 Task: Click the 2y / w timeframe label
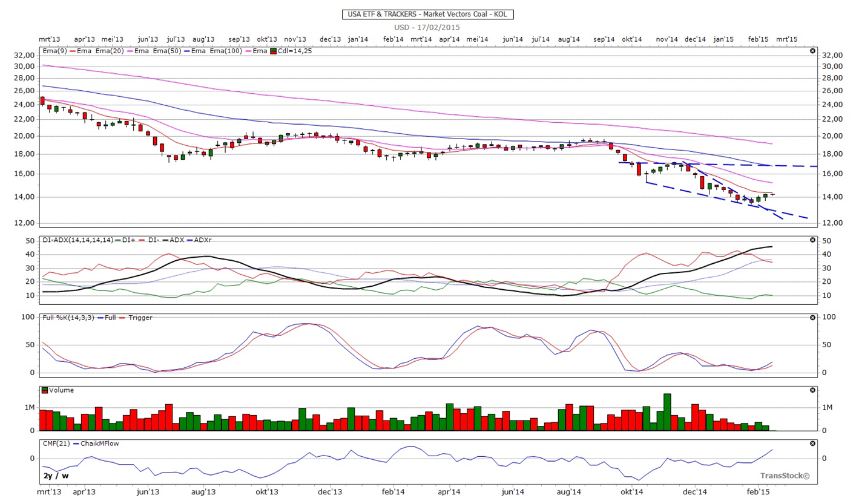click(56, 476)
